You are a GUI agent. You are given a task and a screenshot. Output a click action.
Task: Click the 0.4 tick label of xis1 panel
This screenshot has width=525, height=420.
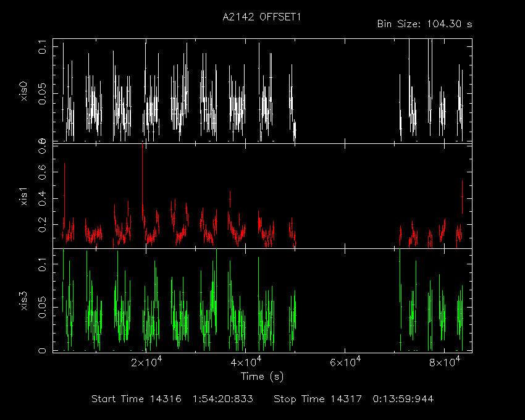point(42,199)
